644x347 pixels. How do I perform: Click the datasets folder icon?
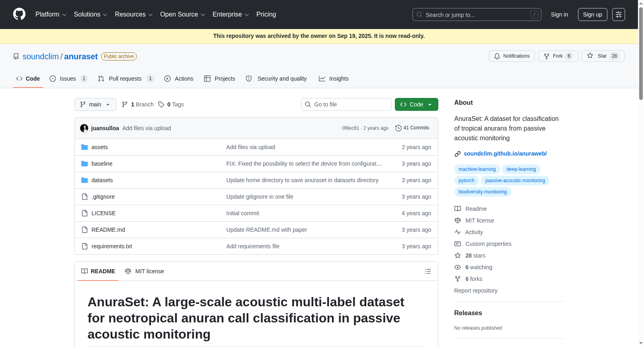85,180
